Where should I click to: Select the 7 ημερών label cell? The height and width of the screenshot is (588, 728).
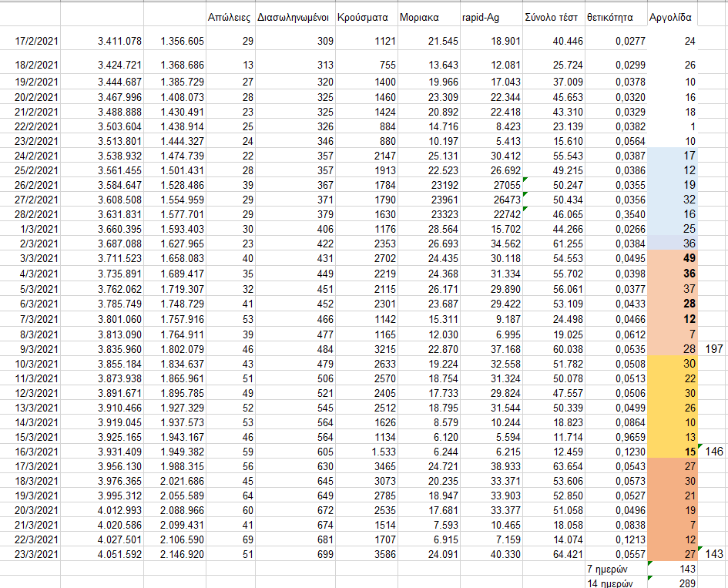(x=615, y=569)
